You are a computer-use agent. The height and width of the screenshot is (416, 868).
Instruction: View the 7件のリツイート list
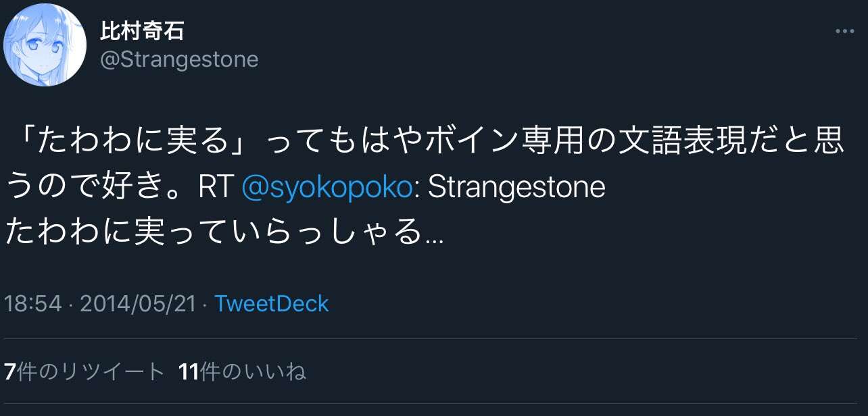(x=85, y=371)
